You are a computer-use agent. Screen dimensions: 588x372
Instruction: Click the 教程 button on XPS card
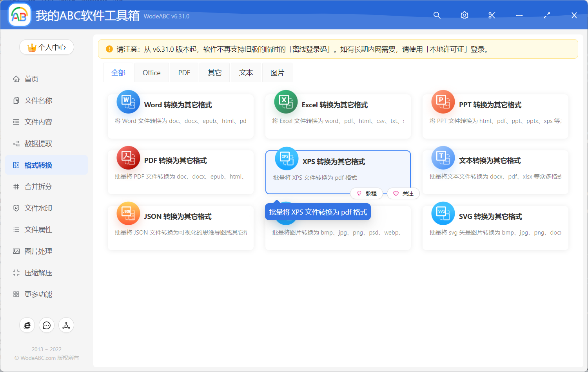click(367, 193)
